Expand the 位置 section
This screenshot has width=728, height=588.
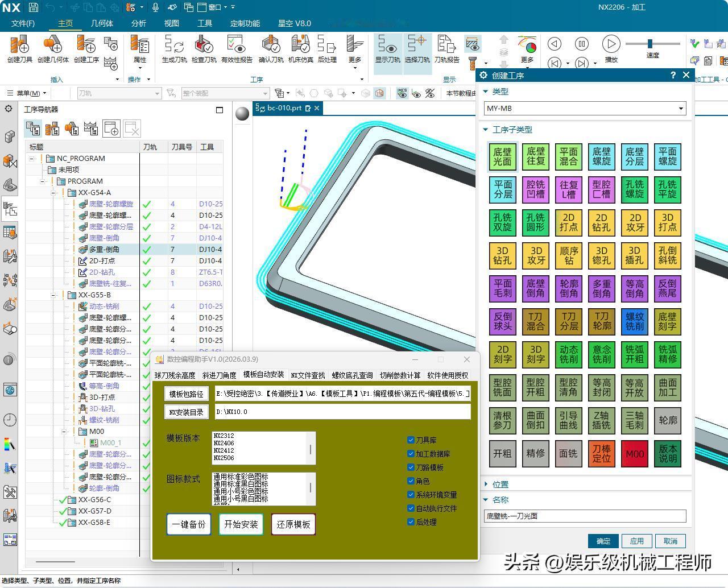[486, 485]
